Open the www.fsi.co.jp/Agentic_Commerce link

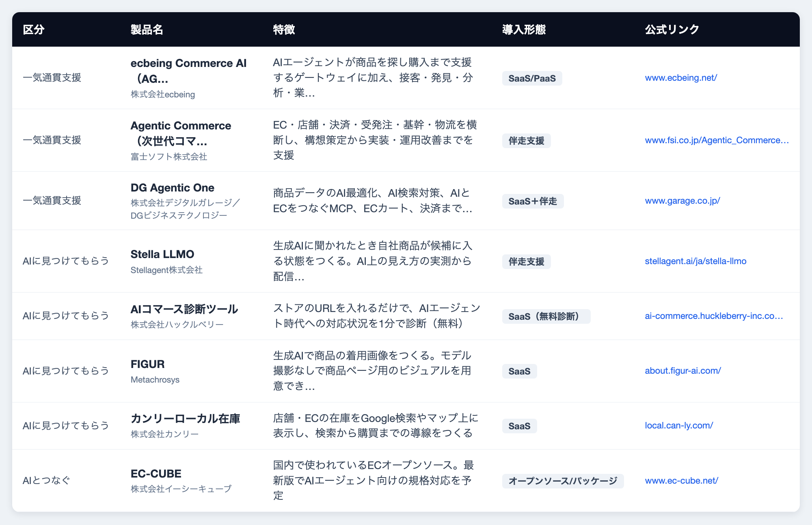point(717,140)
